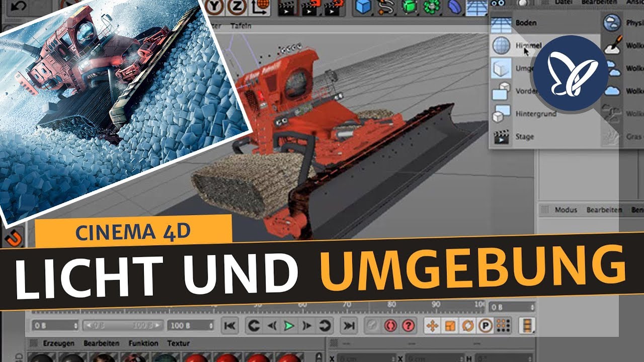Click the greyed sound playback icon
644x362 pixels.
click(373, 326)
